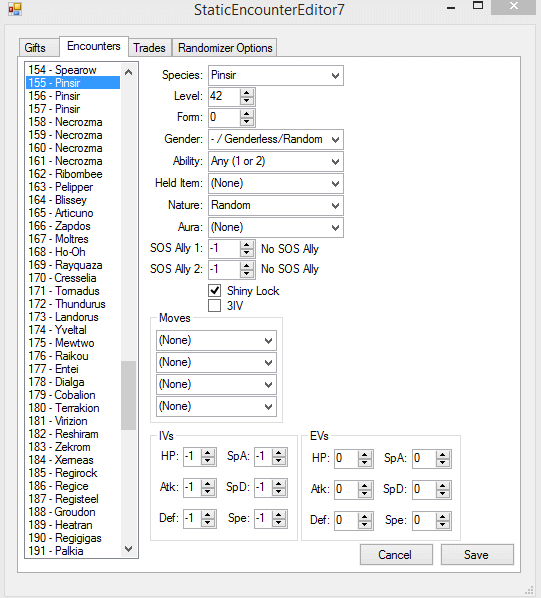
Task: Uncheck the Shiny Lock checkbox
Action: tap(215, 291)
